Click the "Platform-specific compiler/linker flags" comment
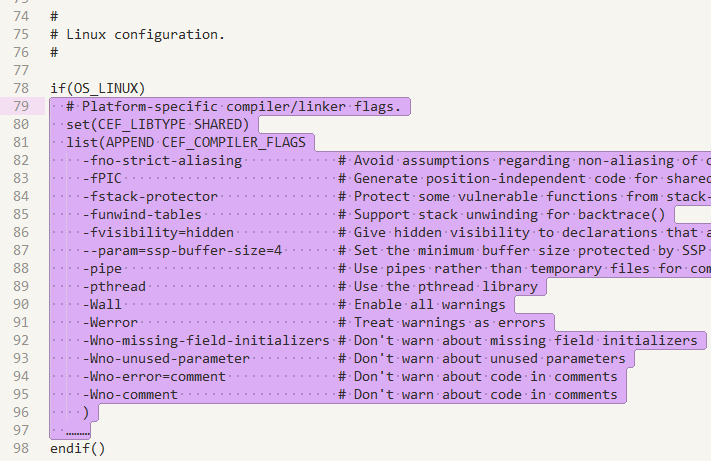 (240, 106)
